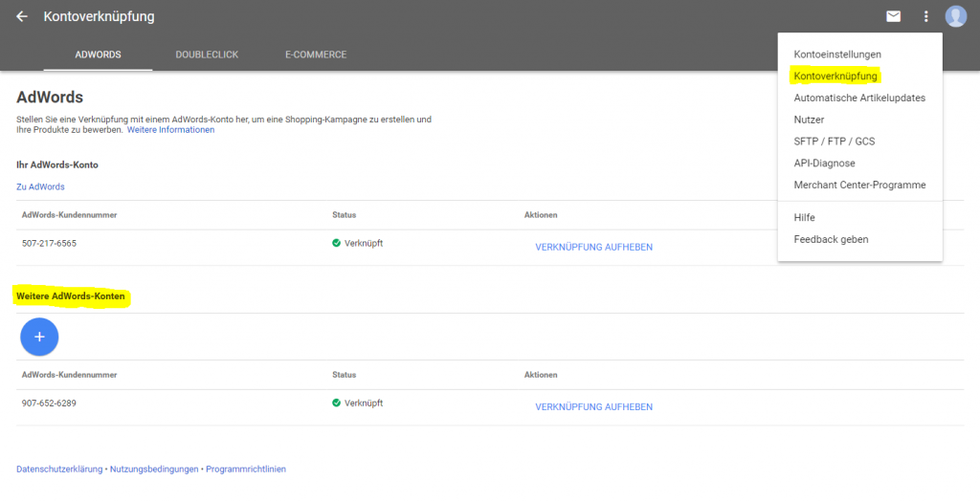Click customer number 507-217-6565
The width and height of the screenshot is (980, 502).
coord(49,244)
